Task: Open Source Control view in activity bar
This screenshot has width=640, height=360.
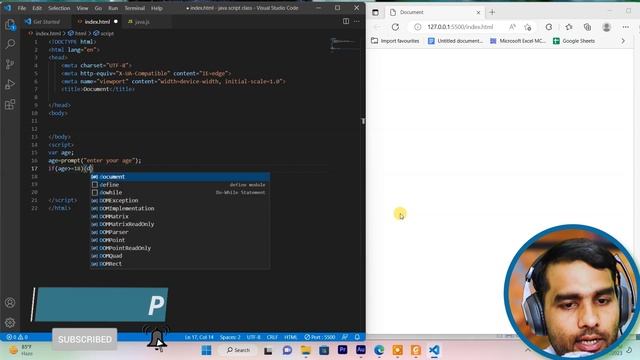Action: 10,64
